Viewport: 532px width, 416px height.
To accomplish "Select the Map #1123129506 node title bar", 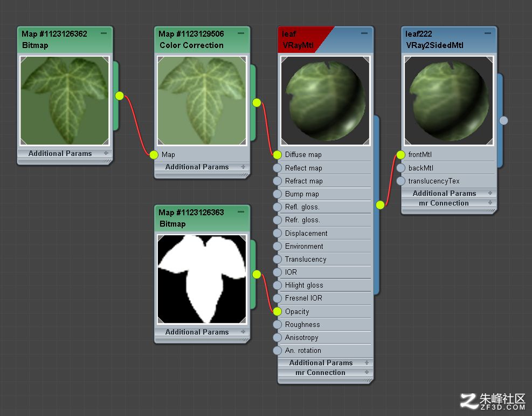I will click(202, 39).
